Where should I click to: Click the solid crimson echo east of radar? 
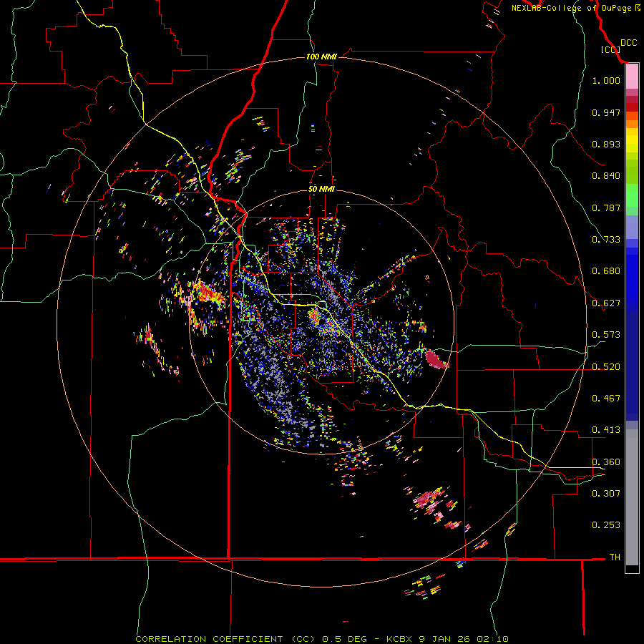(x=436, y=359)
